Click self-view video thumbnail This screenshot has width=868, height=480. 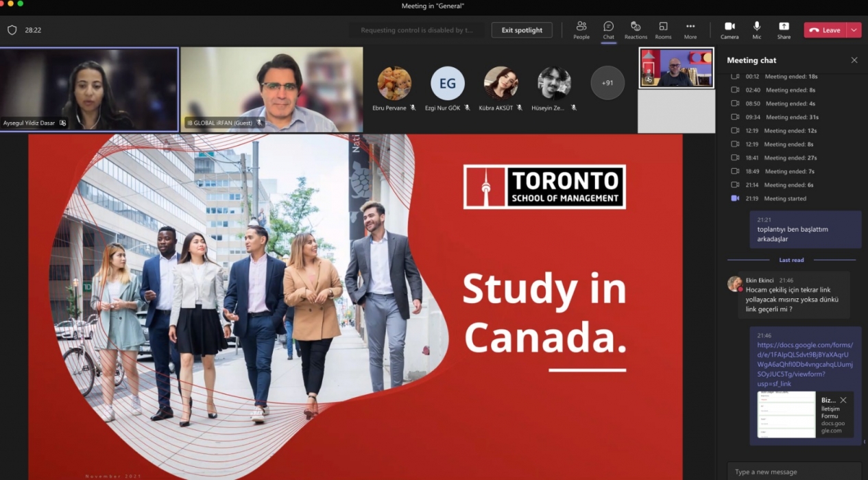click(676, 68)
